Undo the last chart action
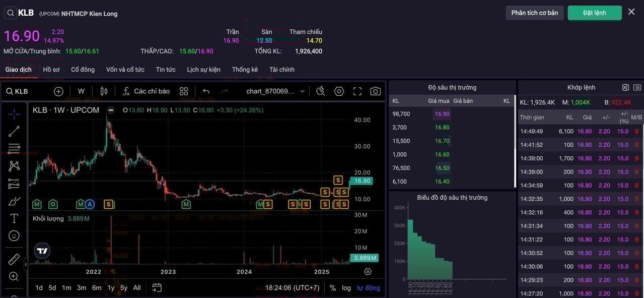This screenshot has height=298, width=644. coord(206,91)
